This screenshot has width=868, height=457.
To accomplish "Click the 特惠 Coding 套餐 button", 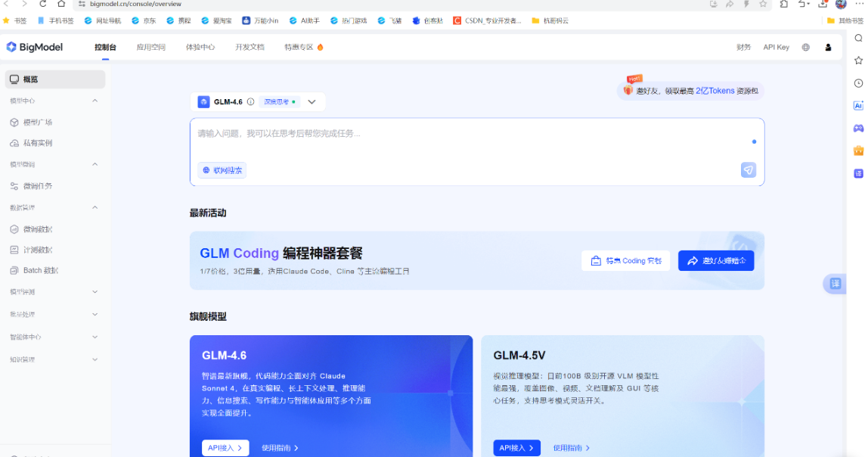I will click(626, 261).
